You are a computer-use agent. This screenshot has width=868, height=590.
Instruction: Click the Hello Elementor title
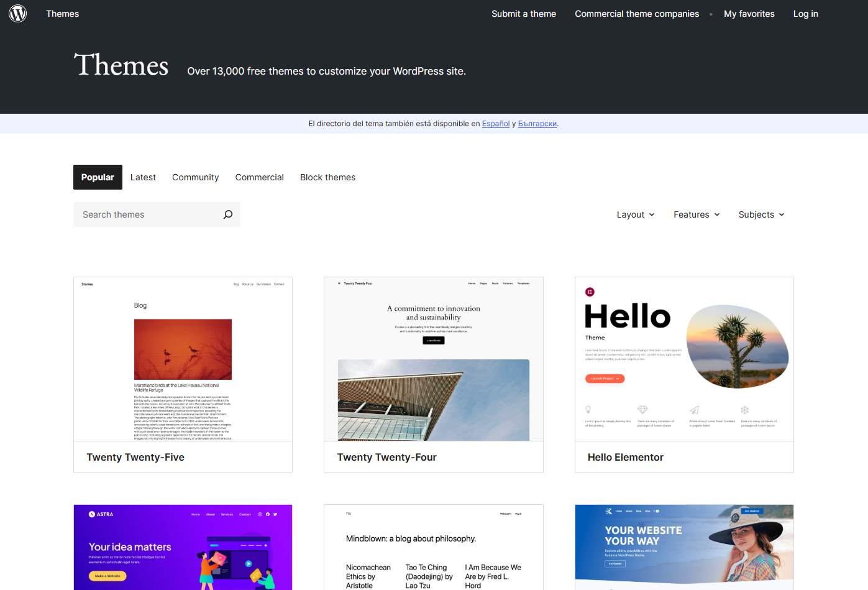point(626,457)
